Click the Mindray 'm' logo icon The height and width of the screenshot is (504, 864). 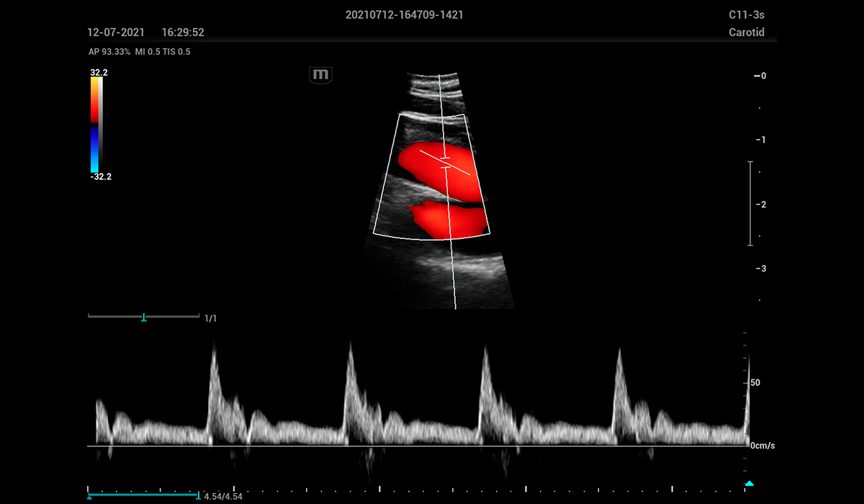pos(320,75)
